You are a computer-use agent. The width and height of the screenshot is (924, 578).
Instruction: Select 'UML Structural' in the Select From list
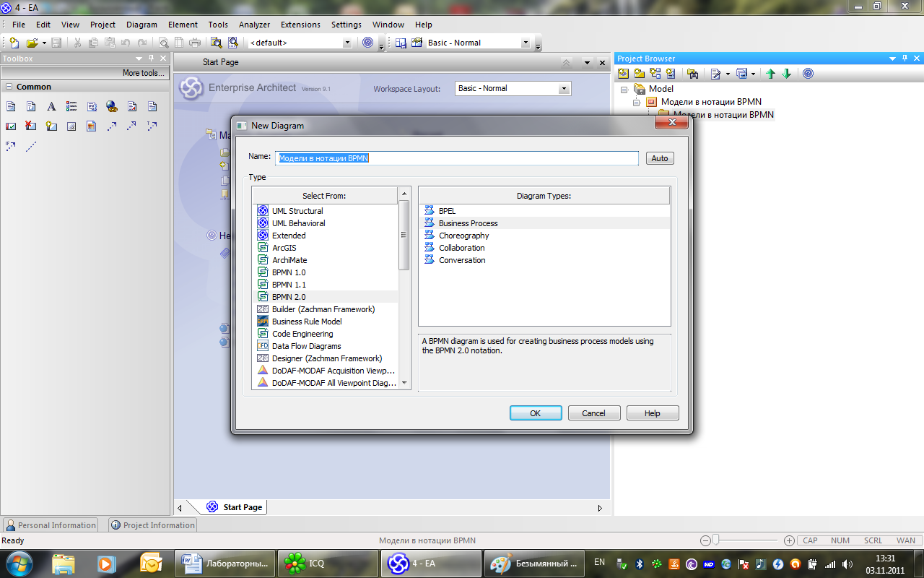click(297, 211)
